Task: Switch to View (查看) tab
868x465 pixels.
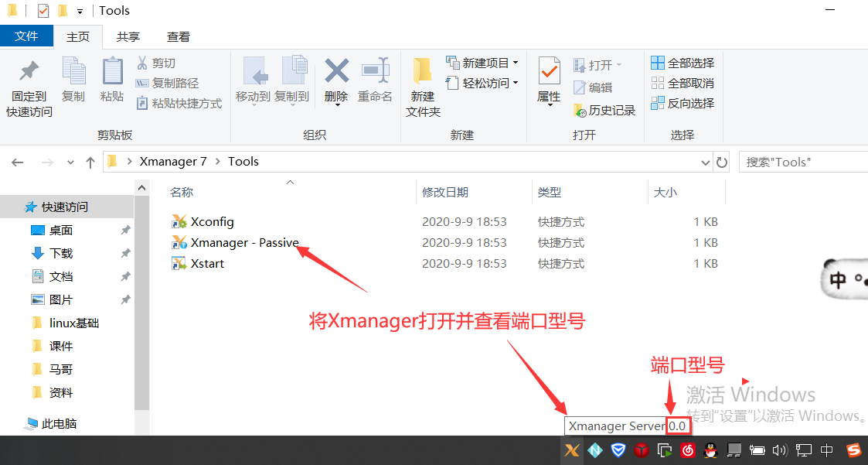Action: (179, 36)
